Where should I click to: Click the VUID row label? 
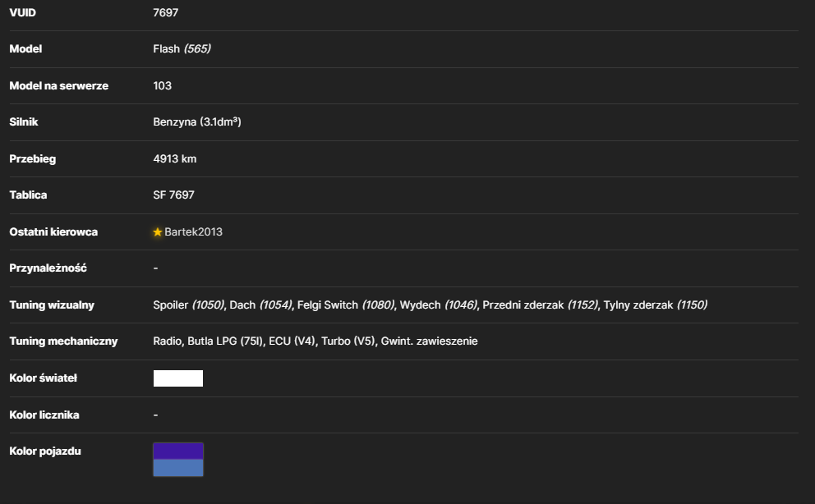[x=23, y=12]
